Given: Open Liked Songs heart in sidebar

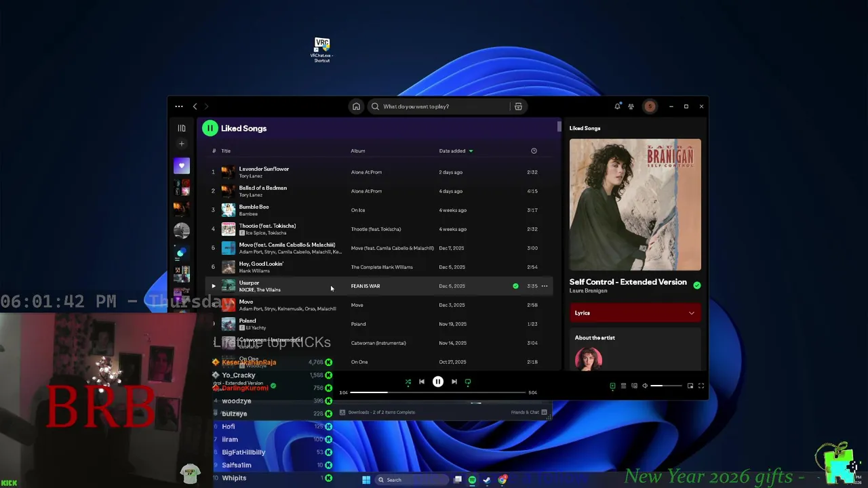Looking at the screenshot, I should click(x=182, y=165).
